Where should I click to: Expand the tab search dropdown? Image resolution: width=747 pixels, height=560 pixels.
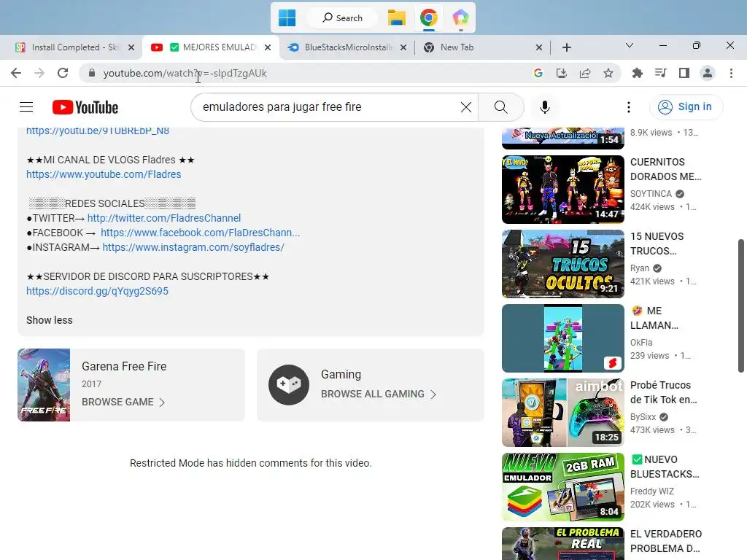point(630,46)
